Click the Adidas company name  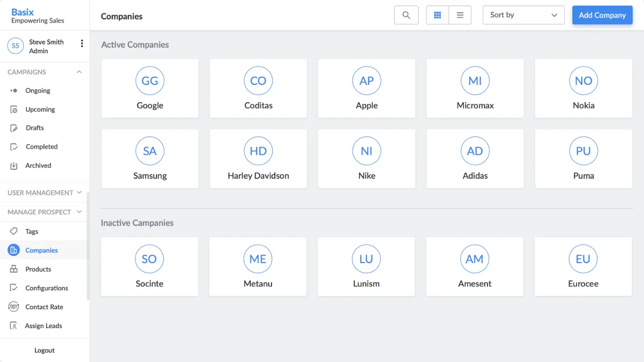point(475,176)
